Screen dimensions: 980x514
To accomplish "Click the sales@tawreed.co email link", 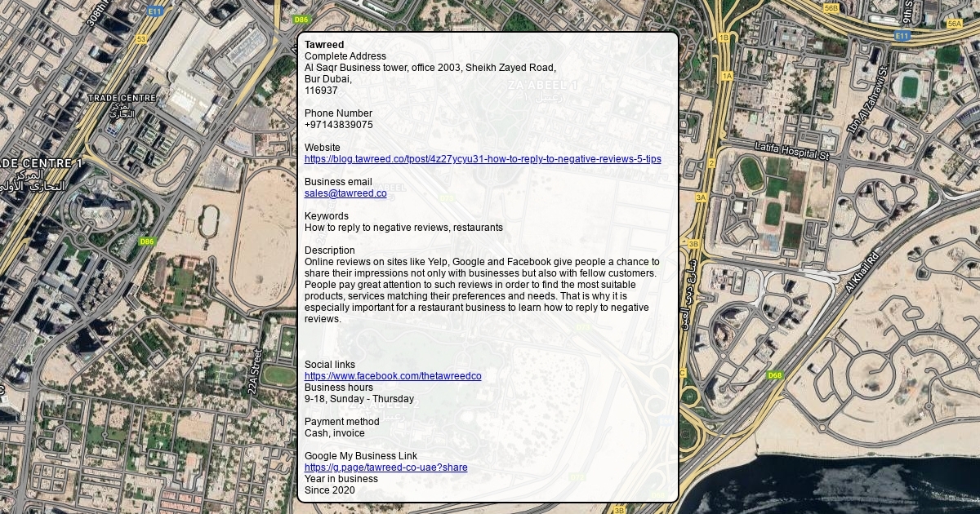I will point(345,193).
